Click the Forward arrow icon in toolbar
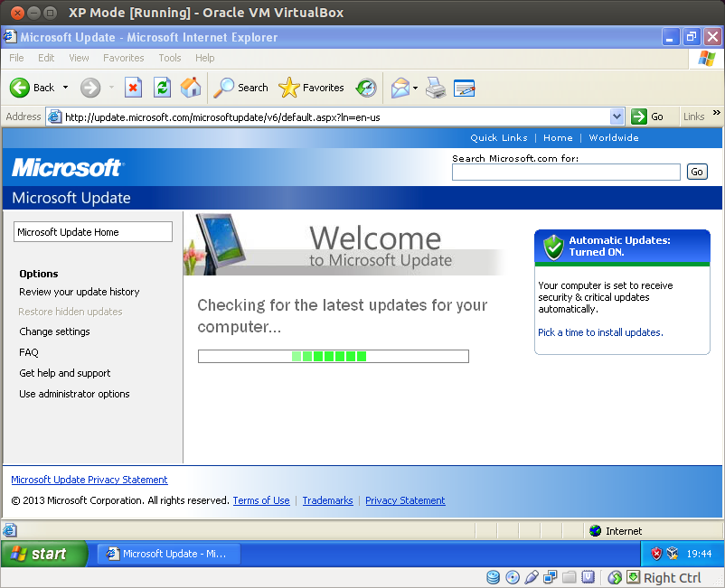 pyautogui.click(x=90, y=88)
